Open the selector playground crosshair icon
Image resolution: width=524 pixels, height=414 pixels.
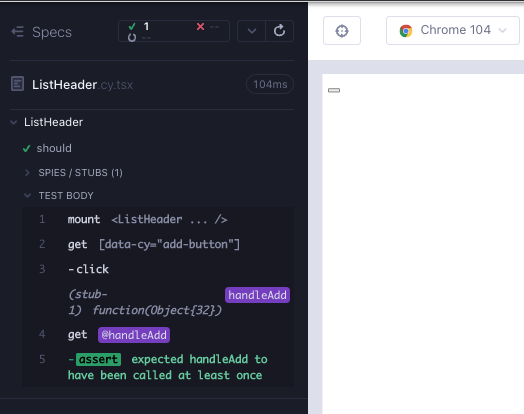342,31
